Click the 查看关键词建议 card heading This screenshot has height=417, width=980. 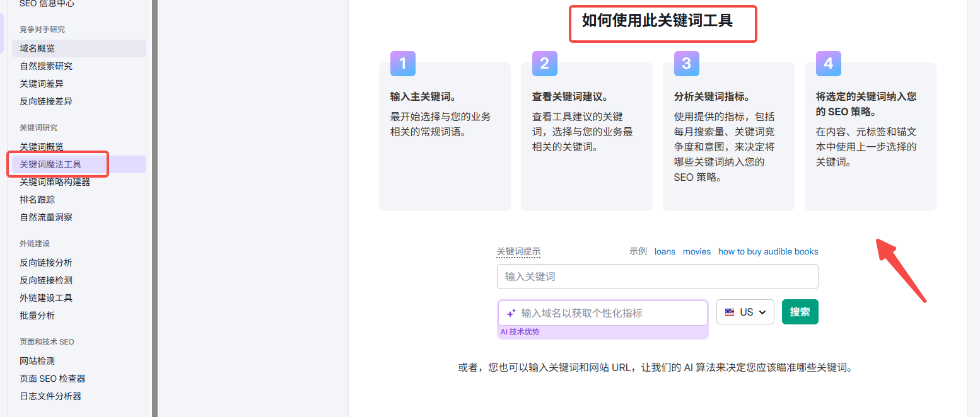[x=570, y=97]
